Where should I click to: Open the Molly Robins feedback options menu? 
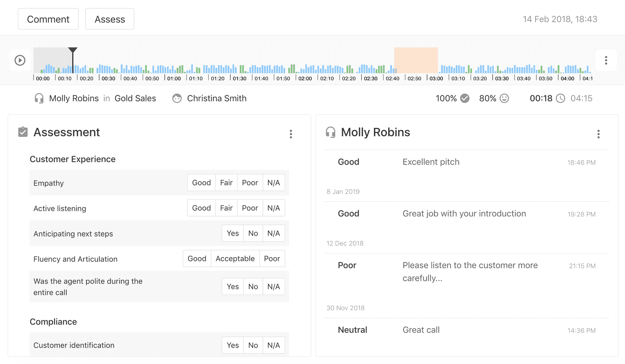click(x=598, y=134)
